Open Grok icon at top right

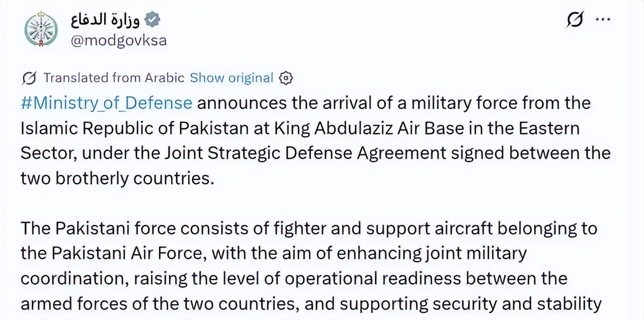point(574,20)
